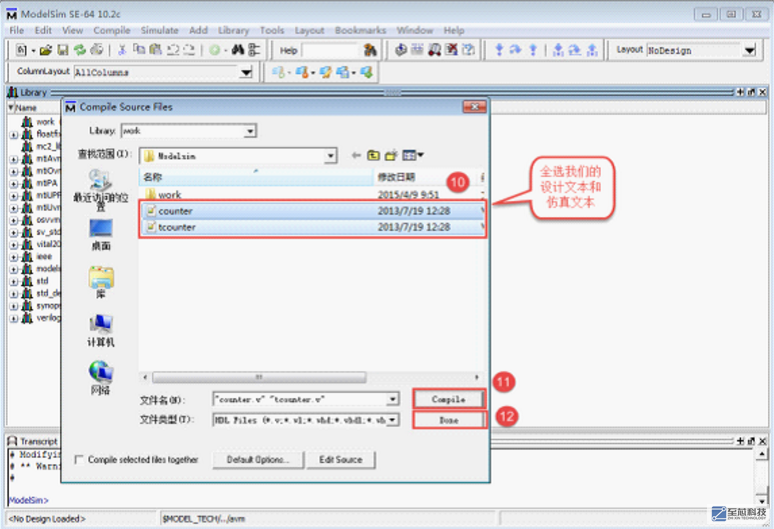774x529 pixels.
Task: Open the Desktop (桌面) shortcut
Action: [101, 235]
